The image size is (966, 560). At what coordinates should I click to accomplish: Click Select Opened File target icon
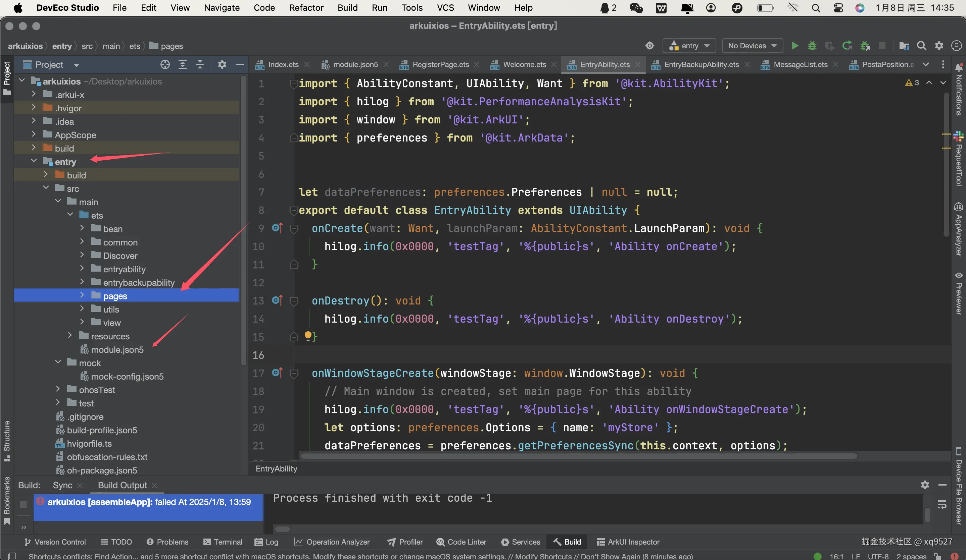pyautogui.click(x=165, y=64)
